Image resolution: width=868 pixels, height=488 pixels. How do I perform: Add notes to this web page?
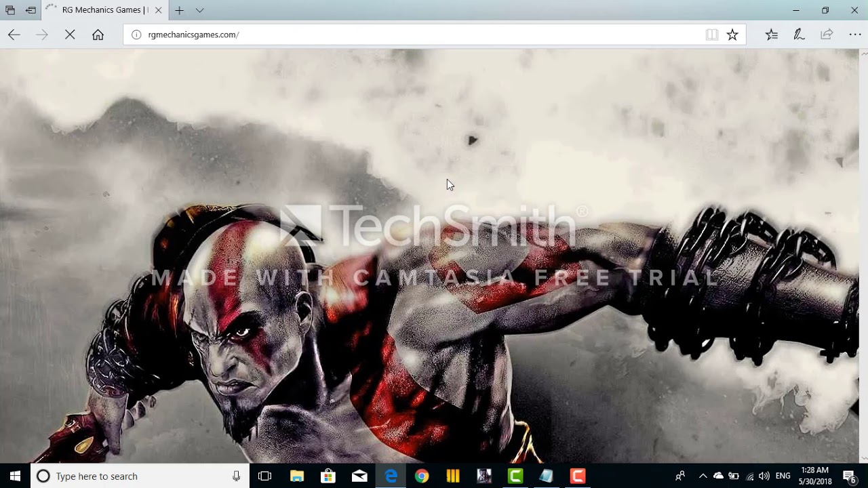[x=799, y=35]
